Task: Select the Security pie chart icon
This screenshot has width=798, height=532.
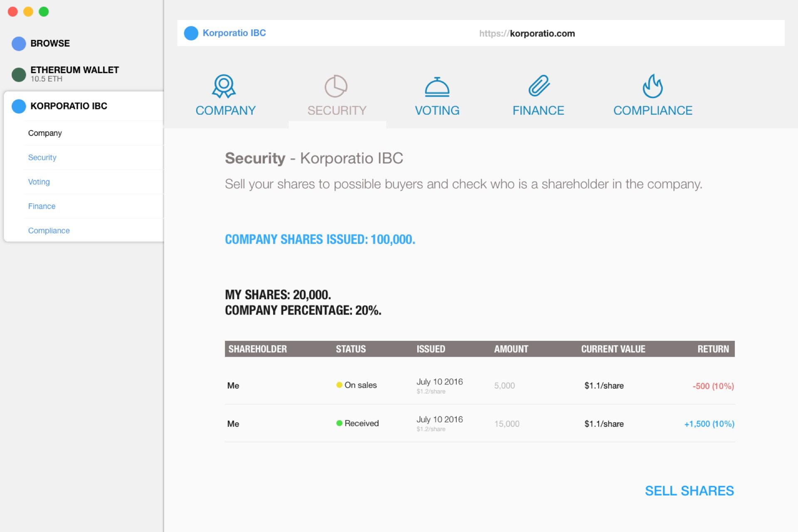Action: click(x=336, y=86)
